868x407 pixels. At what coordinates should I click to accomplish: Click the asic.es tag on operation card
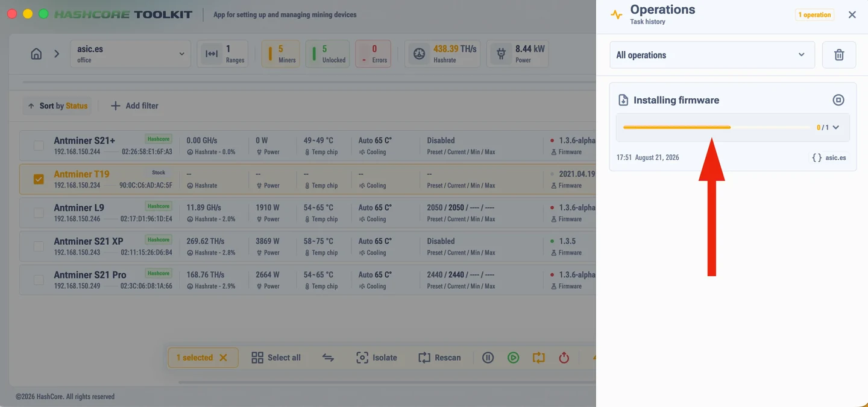tap(829, 157)
